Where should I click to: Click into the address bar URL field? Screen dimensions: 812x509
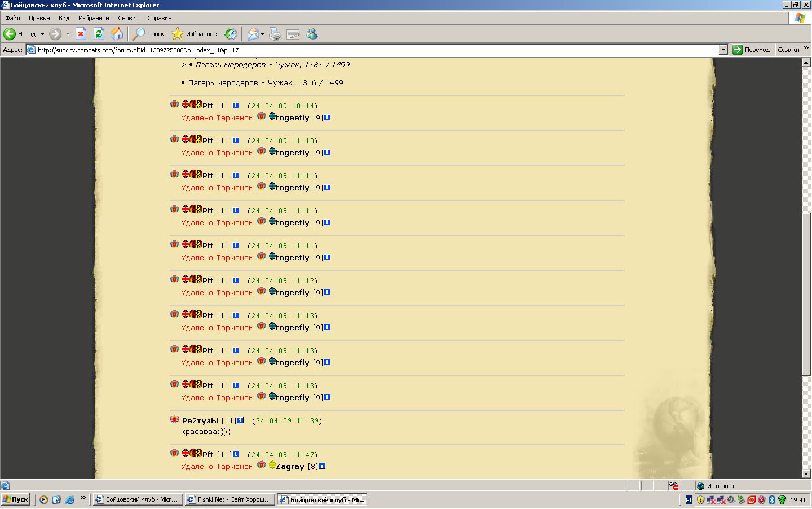[x=372, y=50]
